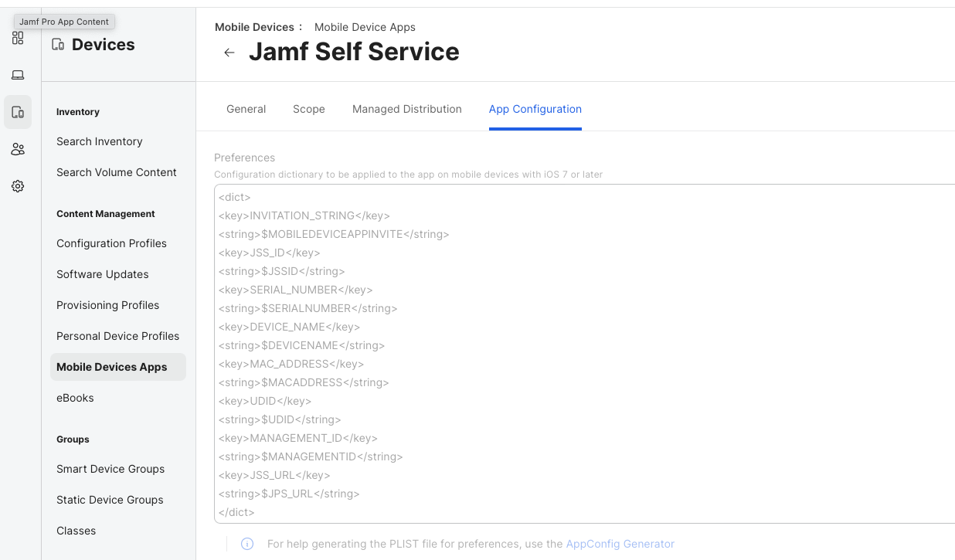Click inside the Preferences text area
955x560 pixels.
tap(585, 354)
